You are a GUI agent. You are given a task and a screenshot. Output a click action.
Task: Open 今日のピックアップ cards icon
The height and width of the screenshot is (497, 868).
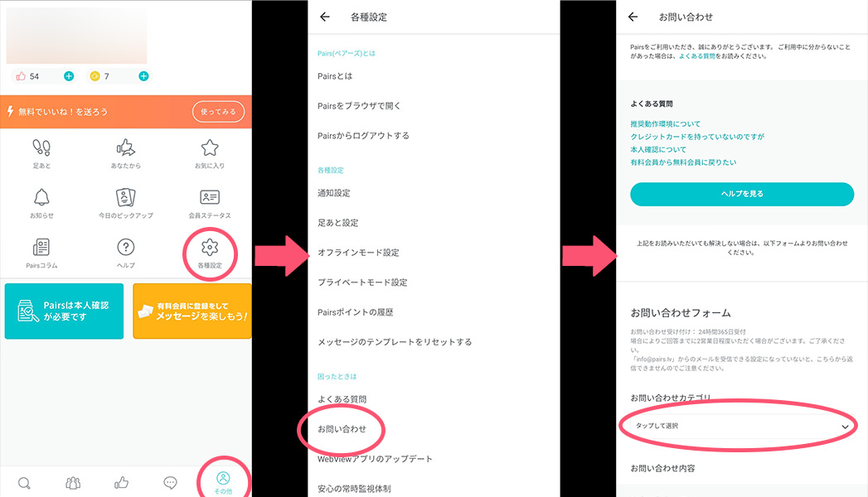tap(126, 197)
